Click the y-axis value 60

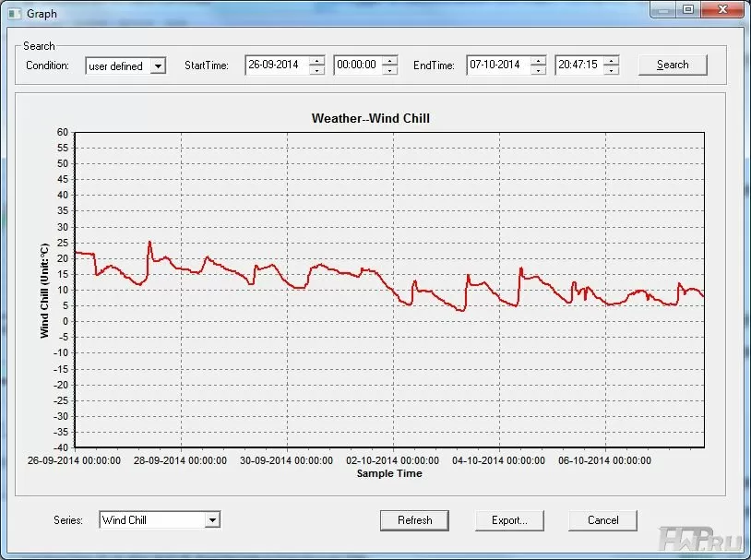(63, 132)
